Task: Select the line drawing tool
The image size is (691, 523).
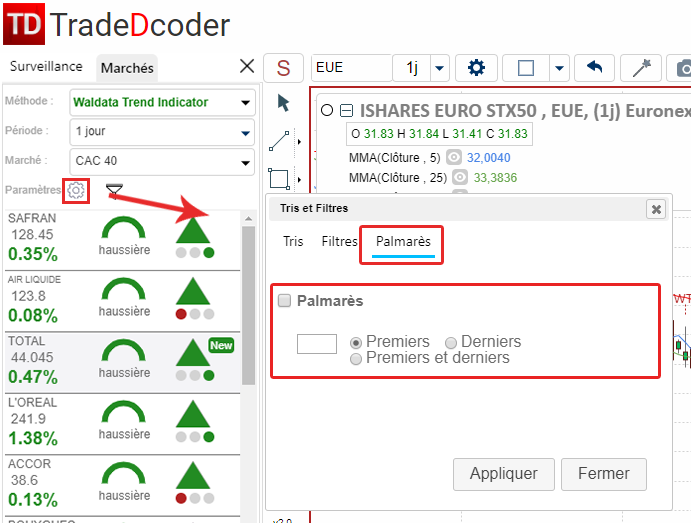Action: pos(279,141)
